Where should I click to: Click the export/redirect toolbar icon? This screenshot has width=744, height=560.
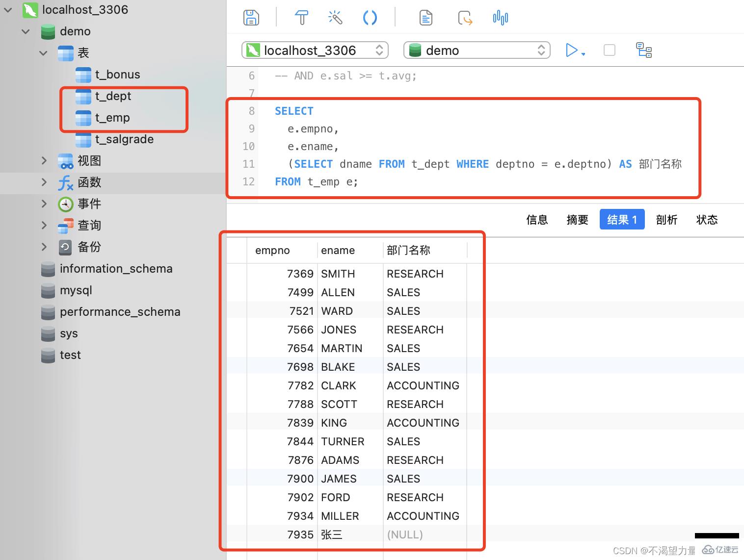pyautogui.click(x=464, y=17)
